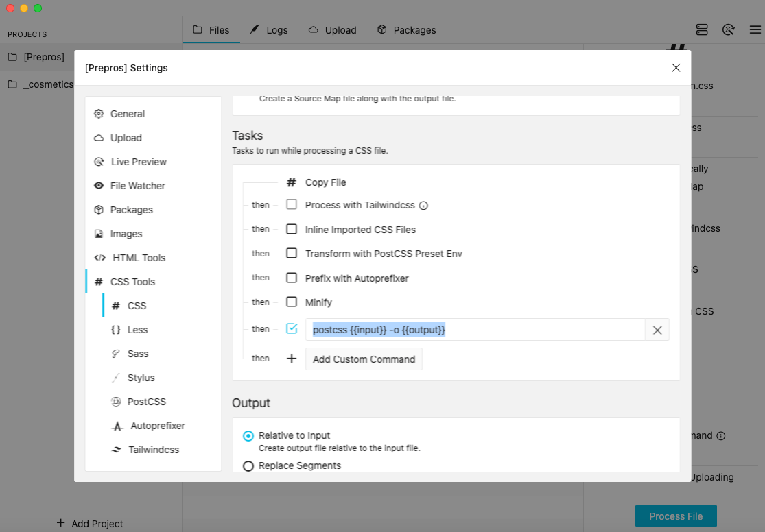Select the Replace Segments radio option
Screen dimensions: 765x532
pos(248,466)
